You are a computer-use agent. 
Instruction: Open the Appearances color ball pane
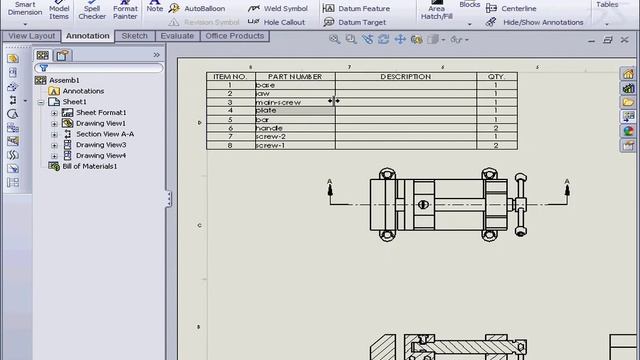[628, 131]
